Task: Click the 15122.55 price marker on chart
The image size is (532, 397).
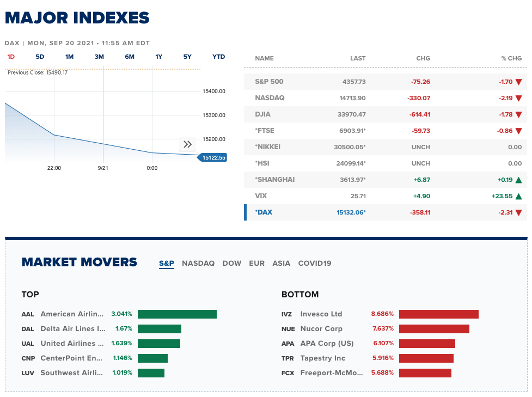Action: point(212,157)
